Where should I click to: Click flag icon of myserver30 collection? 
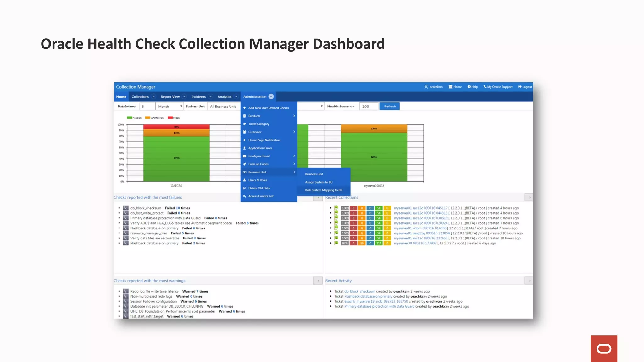[336, 243]
